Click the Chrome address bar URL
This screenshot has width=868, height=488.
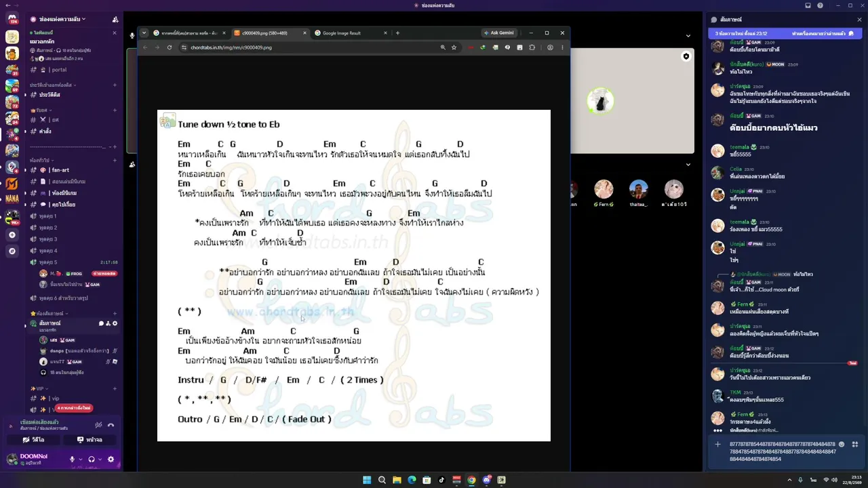pyautogui.click(x=231, y=47)
